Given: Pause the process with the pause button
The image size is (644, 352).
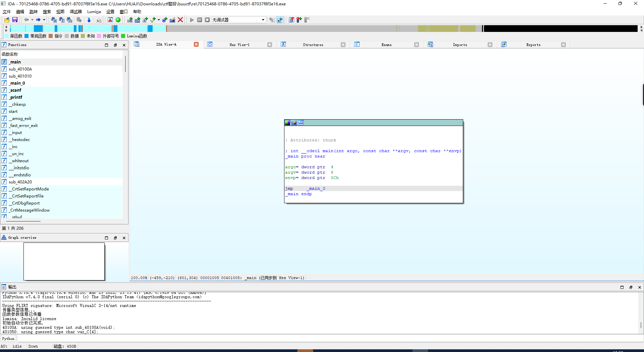Looking at the screenshot, I should tap(200, 20).
